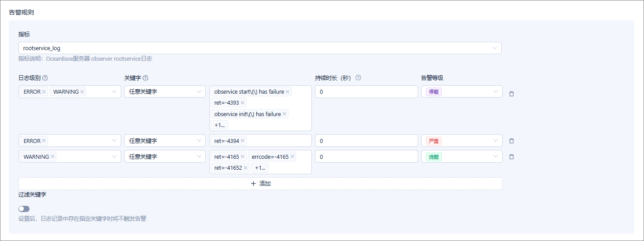This screenshot has height=241, width=644.
Task: Open 任意关键字 dropdown in the 严重 row
Action: pyautogui.click(x=165, y=141)
